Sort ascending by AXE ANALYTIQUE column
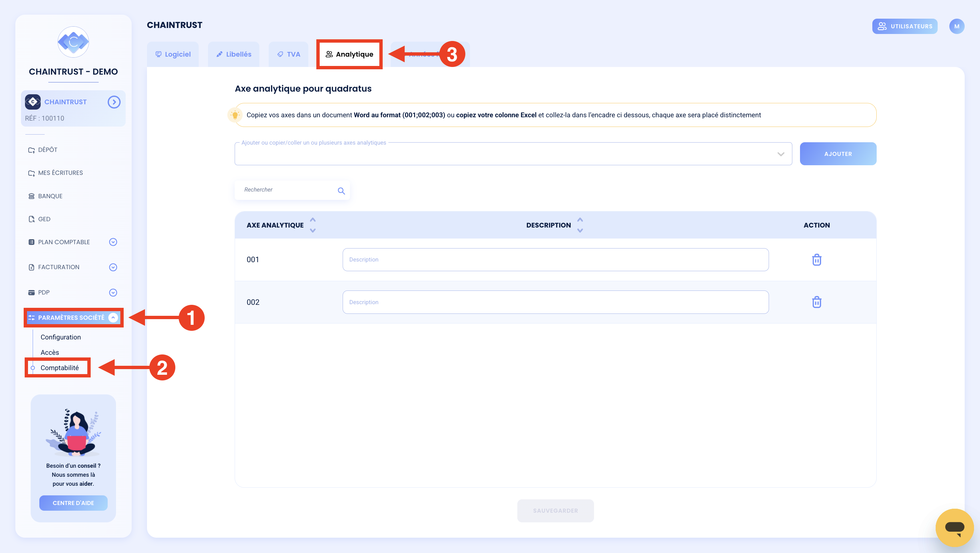The height and width of the screenshot is (553, 980). coord(313,220)
